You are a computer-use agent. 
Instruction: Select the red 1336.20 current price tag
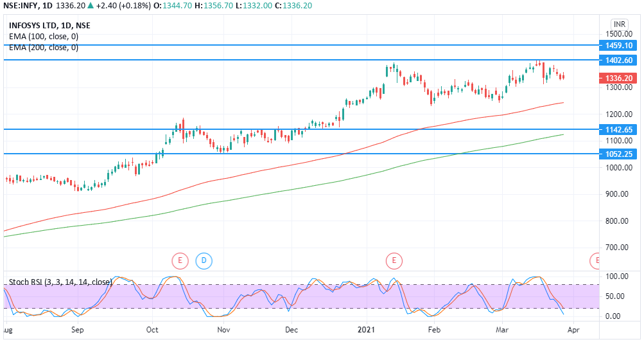click(618, 78)
